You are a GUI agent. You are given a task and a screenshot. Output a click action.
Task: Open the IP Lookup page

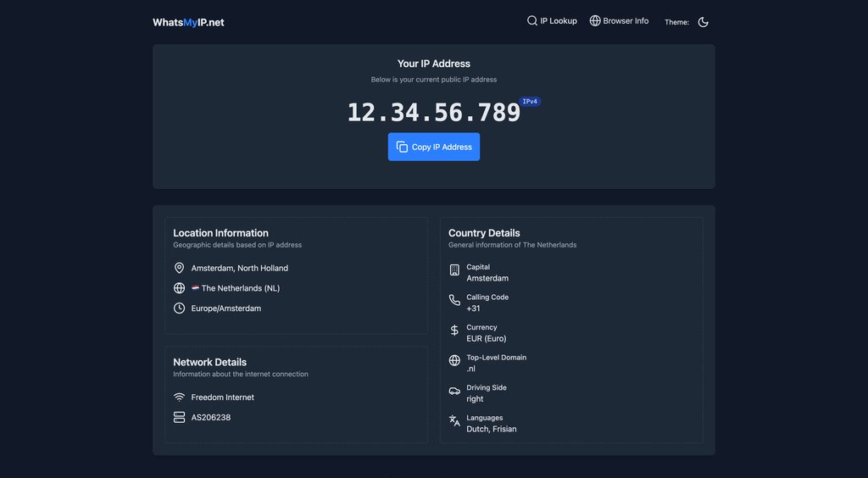click(x=552, y=21)
